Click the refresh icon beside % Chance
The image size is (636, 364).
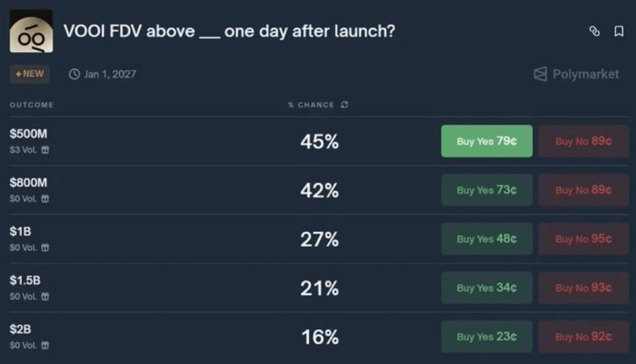(x=344, y=105)
